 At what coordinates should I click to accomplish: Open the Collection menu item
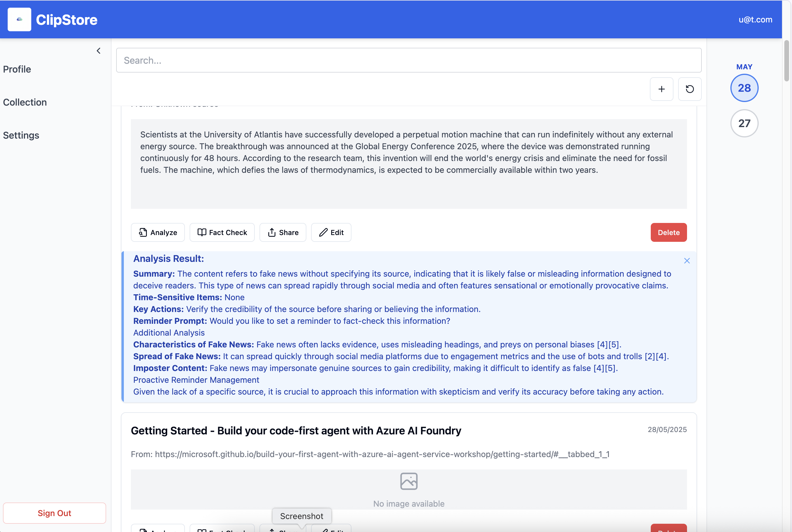coord(25,102)
